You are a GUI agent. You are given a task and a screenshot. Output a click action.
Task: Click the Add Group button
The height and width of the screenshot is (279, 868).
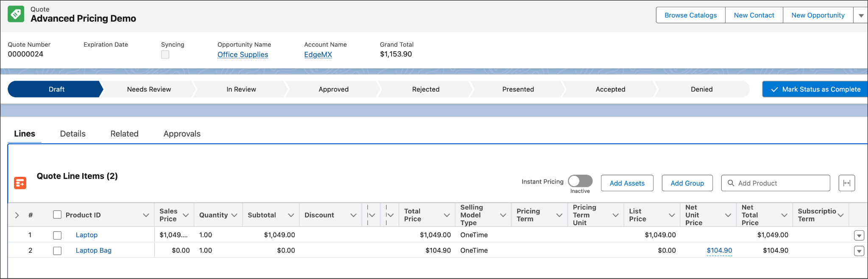[687, 183]
